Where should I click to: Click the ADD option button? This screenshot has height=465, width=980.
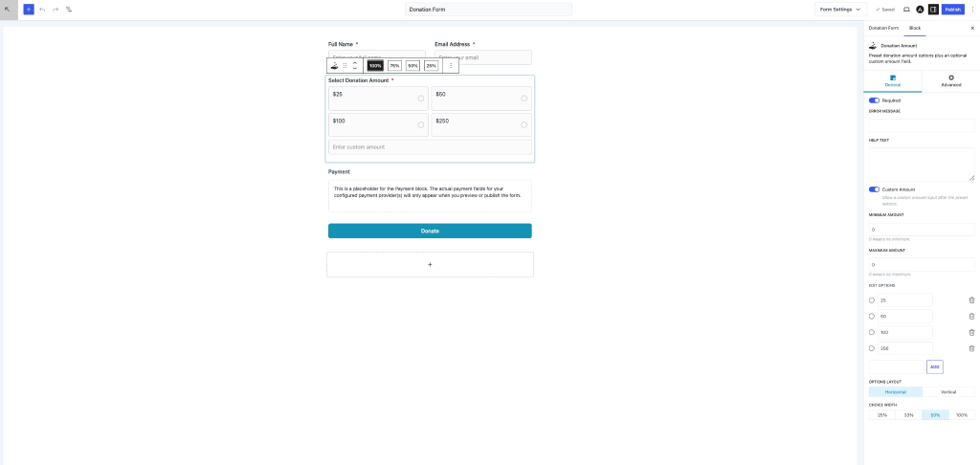point(934,366)
